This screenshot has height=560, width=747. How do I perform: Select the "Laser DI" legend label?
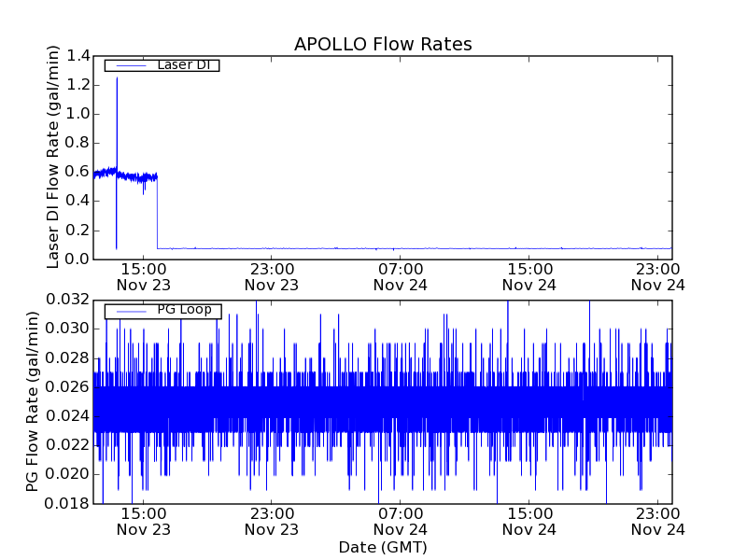[183, 65]
